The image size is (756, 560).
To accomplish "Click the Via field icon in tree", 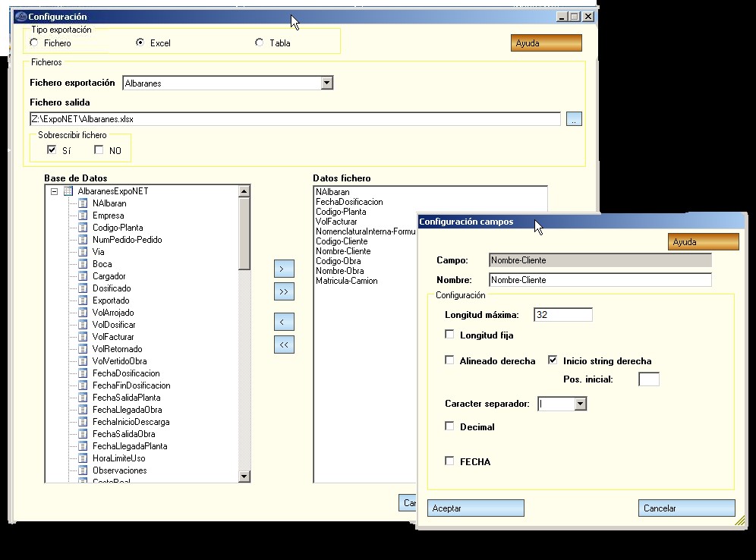I will (x=83, y=252).
